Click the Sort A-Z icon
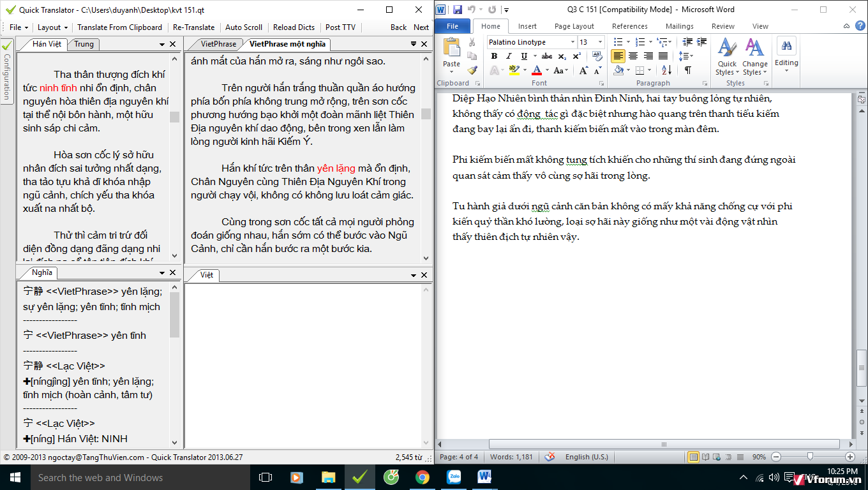 pyautogui.click(x=666, y=70)
